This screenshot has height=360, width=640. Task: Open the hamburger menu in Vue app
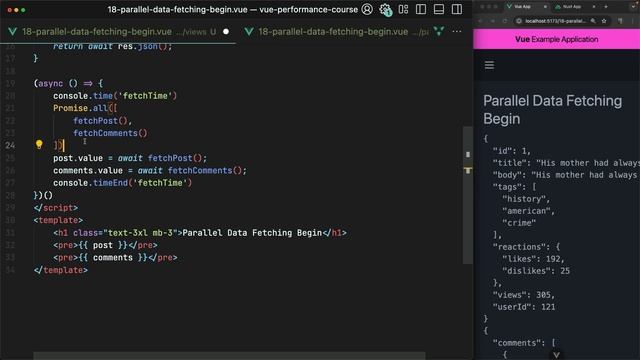[x=489, y=65]
